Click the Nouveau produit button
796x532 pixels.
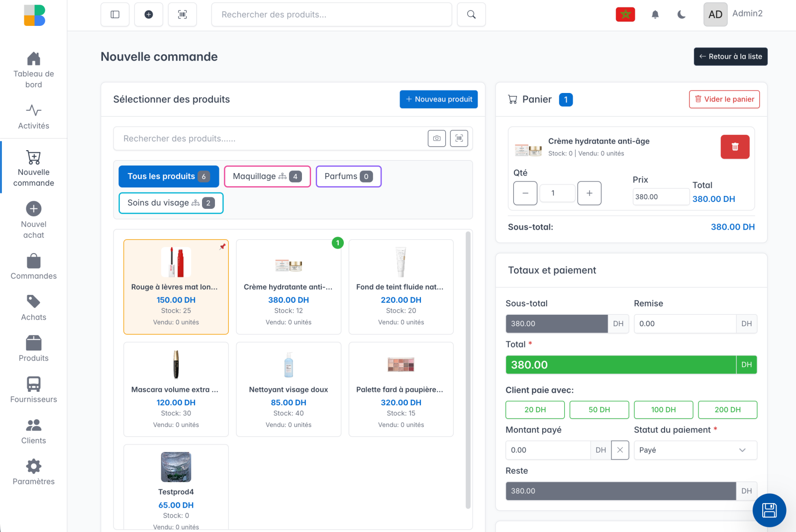point(438,99)
